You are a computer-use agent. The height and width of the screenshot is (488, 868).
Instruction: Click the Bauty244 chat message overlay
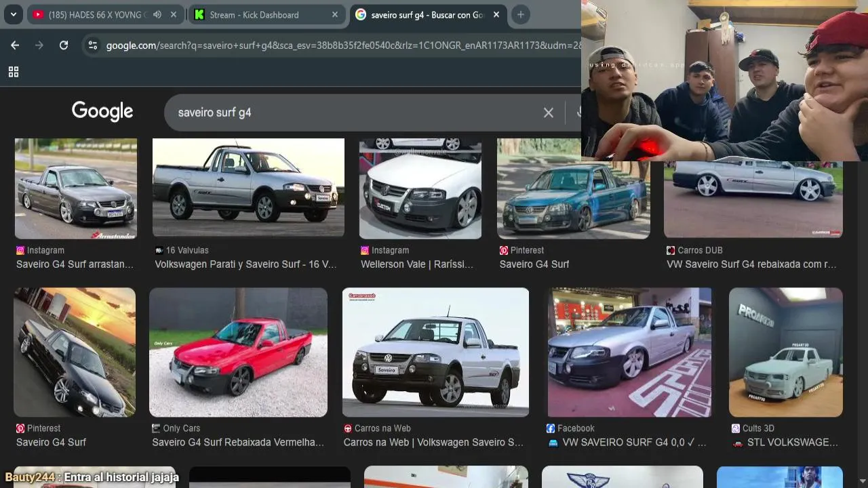tap(92, 477)
